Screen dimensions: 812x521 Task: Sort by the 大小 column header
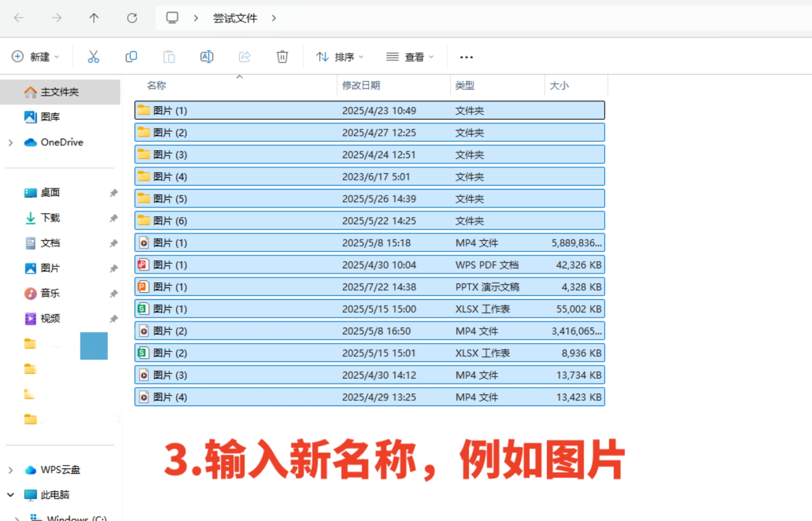(x=559, y=85)
